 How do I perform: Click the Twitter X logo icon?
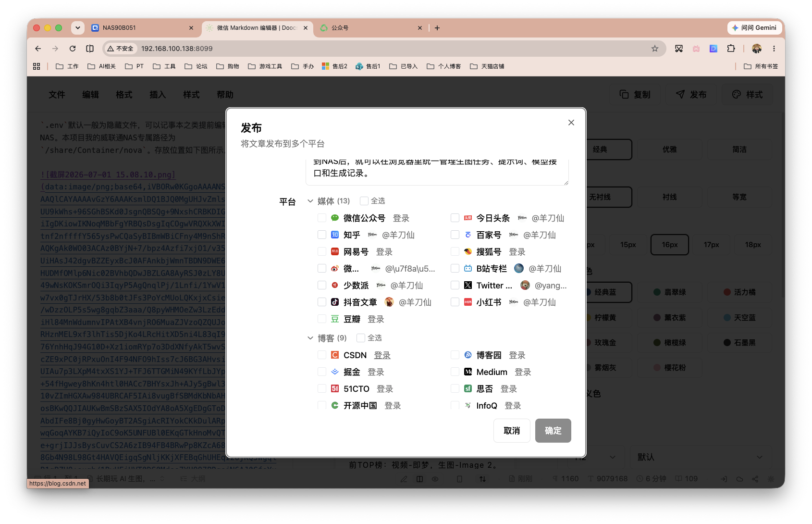tap(468, 286)
